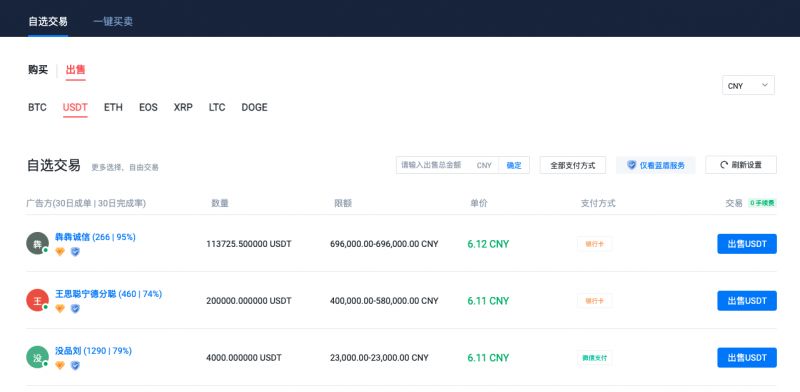
Task: Click the refresh icon in 刷新设置
Action: (723, 165)
